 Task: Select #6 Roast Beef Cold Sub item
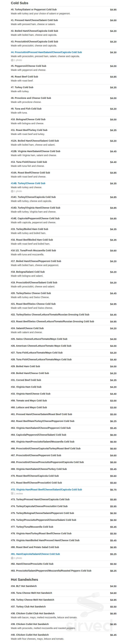24,77
